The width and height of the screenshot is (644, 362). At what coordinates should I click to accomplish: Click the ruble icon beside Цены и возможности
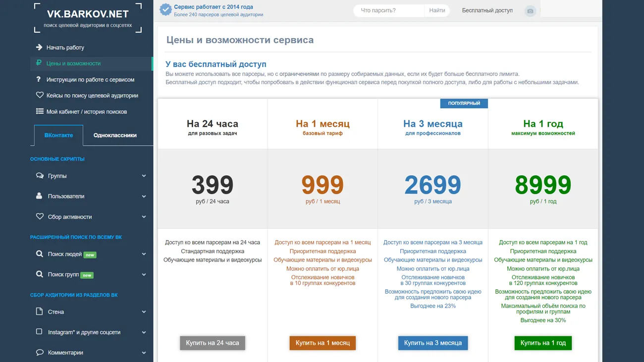[x=39, y=63]
